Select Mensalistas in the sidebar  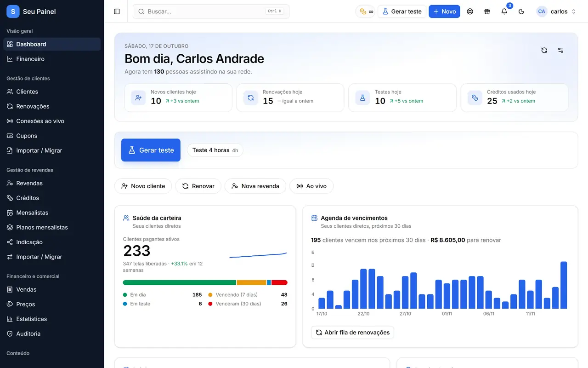[52, 213]
